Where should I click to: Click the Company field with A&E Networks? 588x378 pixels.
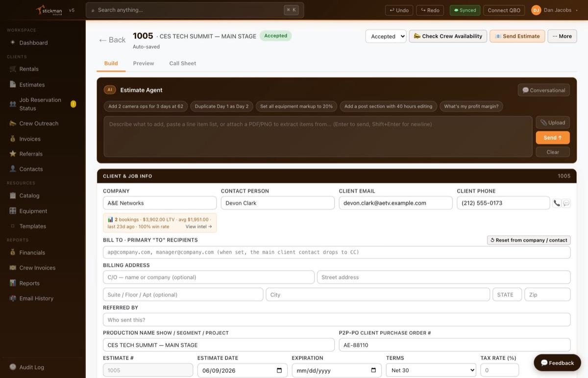coord(160,203)
